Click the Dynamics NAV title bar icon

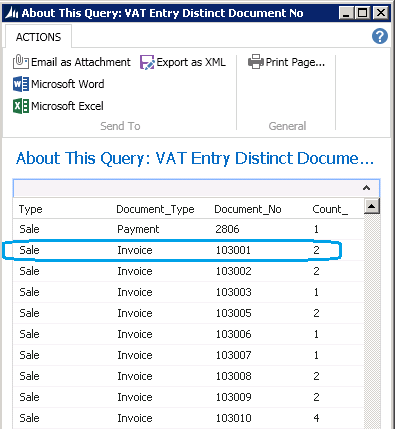[12, 13]
